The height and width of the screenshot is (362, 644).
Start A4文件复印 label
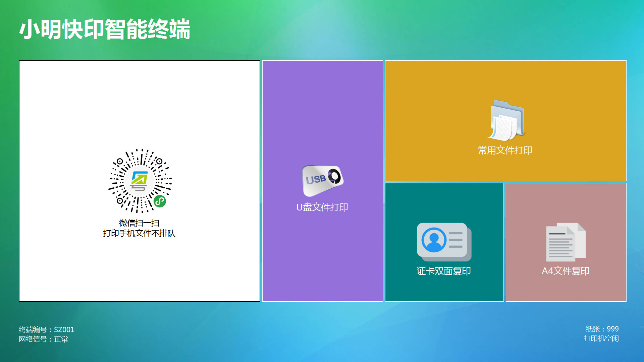click(x=566, y=271)
